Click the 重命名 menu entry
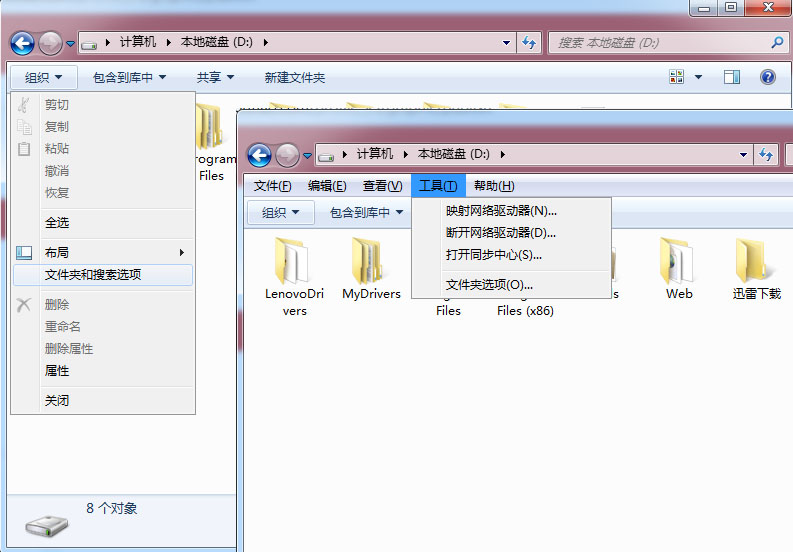Screen dimensions: 793x552 (x=103, y=326)
